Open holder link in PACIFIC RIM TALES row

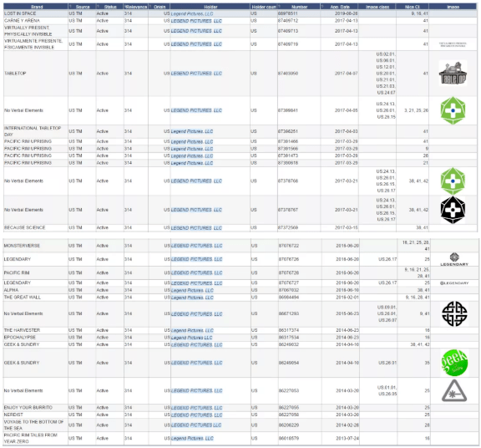coord(192,439)
